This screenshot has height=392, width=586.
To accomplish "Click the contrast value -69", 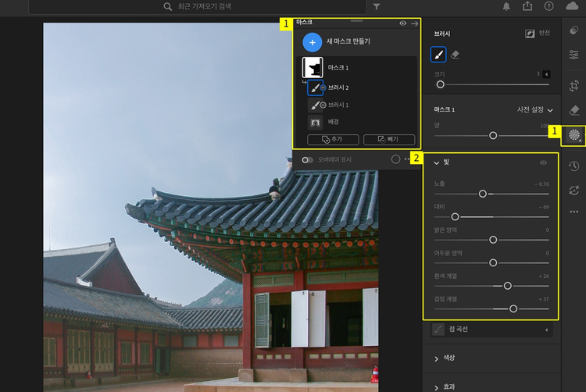I will (x=544, y=207).
